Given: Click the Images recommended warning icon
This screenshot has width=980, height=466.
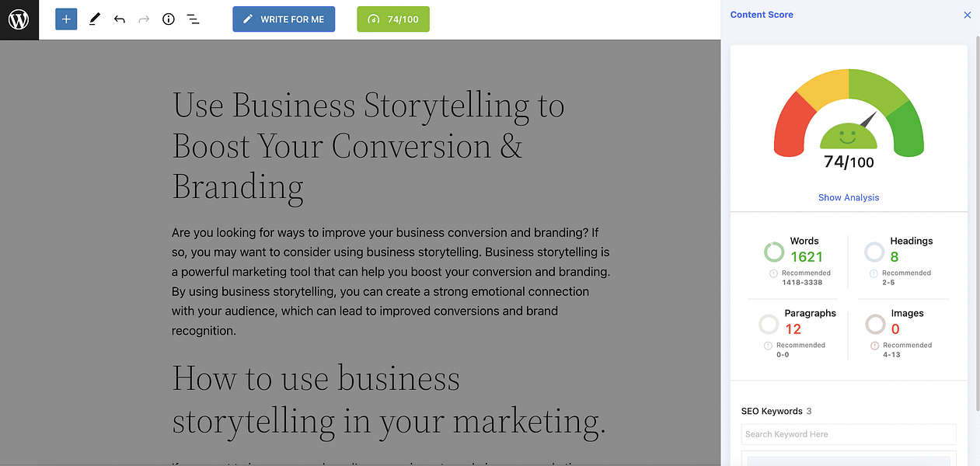Looking at the screenshot, I should [x=874, y=346].
